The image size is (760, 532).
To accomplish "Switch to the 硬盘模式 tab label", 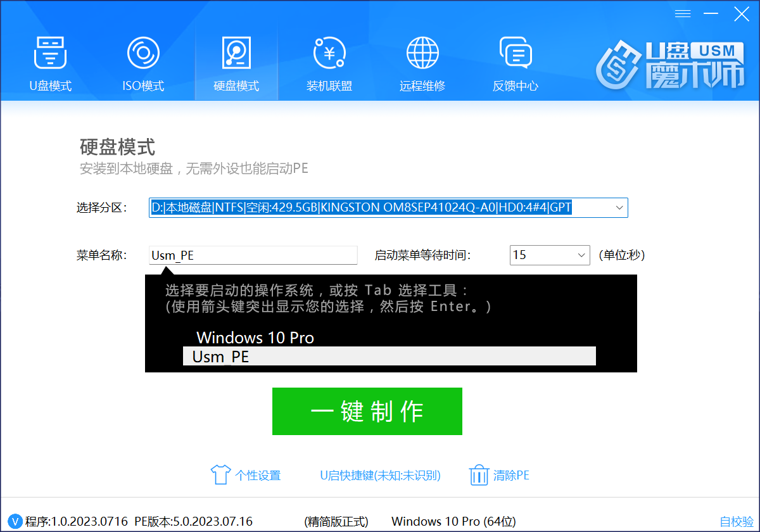I will tap(236, 86).
